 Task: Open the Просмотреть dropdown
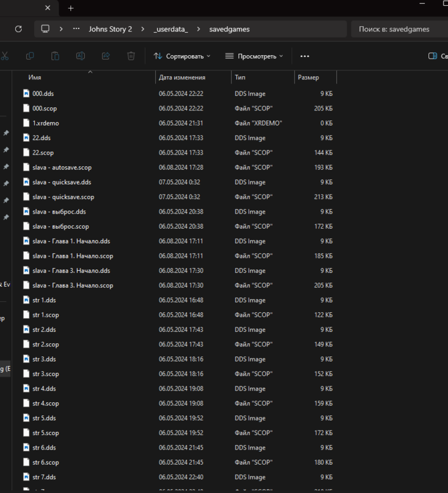(254, 57)
